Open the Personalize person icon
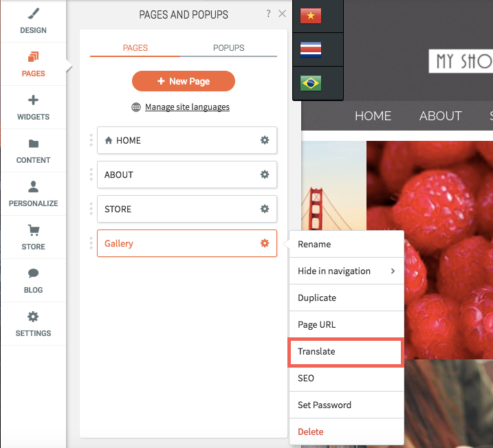493x448 pixels. tap(33, 187)
